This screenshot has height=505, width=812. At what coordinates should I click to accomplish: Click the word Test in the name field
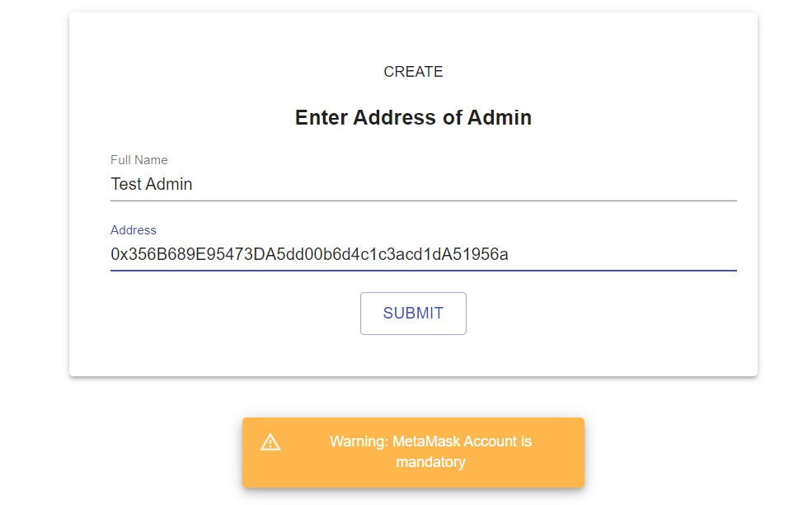pyautogui.click(x=125, y=184)
